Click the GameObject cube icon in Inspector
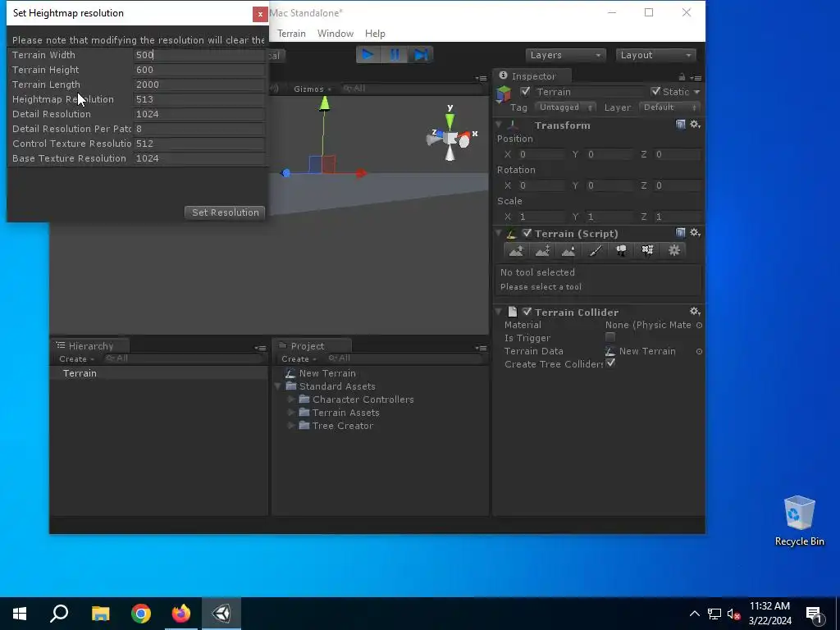 504,94
